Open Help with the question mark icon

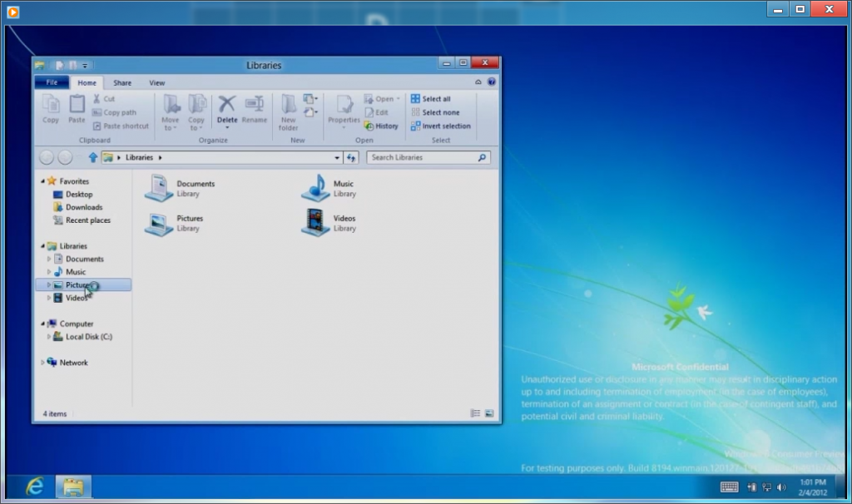click(491, 82)
